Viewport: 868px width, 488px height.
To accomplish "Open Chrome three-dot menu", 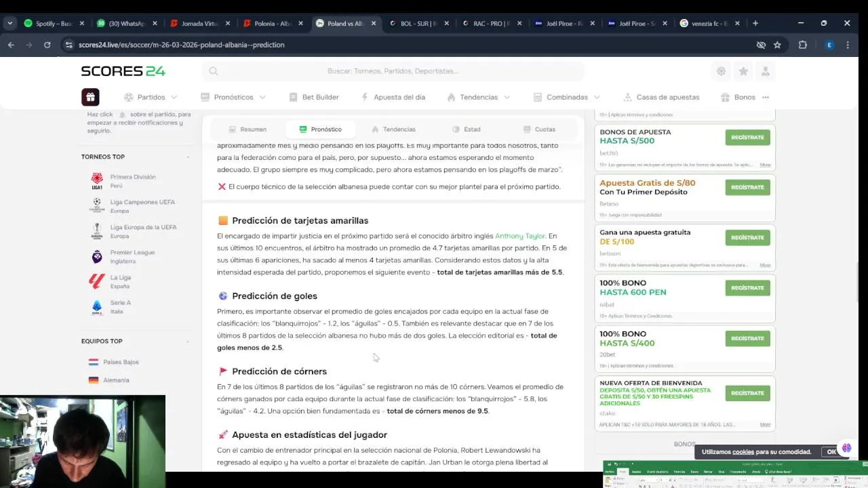I will click(x=848, y=45).
